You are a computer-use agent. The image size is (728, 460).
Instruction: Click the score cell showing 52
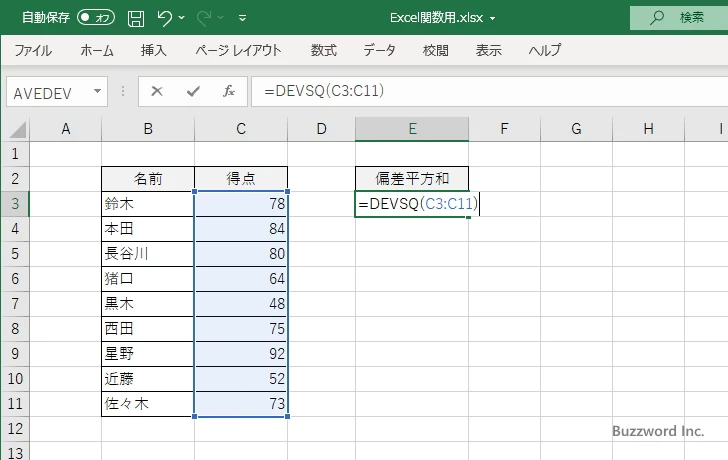click(x=241, y=379)
